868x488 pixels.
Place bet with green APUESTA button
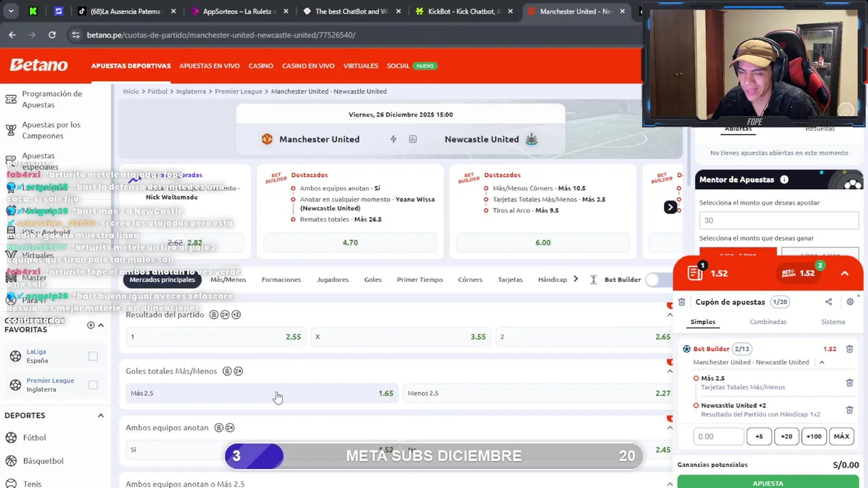point(768,482)
